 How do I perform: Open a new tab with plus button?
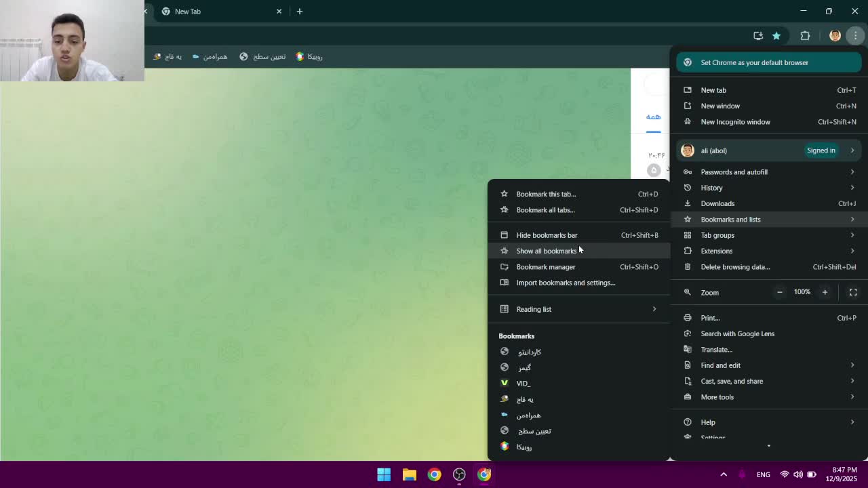click(x=299, y=12)
